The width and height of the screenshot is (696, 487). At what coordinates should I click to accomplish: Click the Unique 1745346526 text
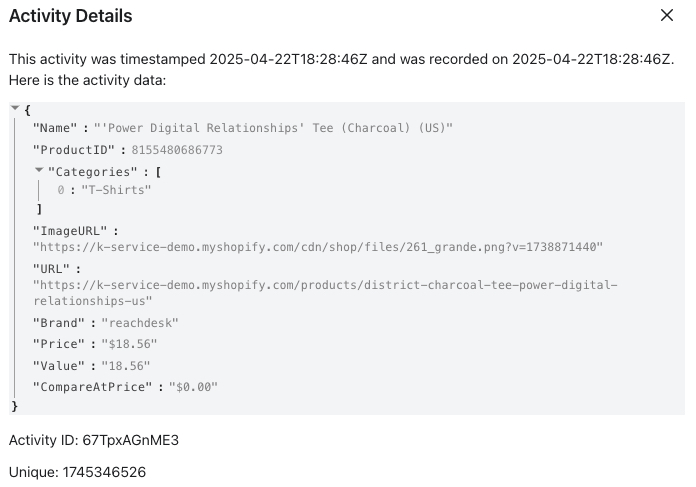(x=77, y=472)
